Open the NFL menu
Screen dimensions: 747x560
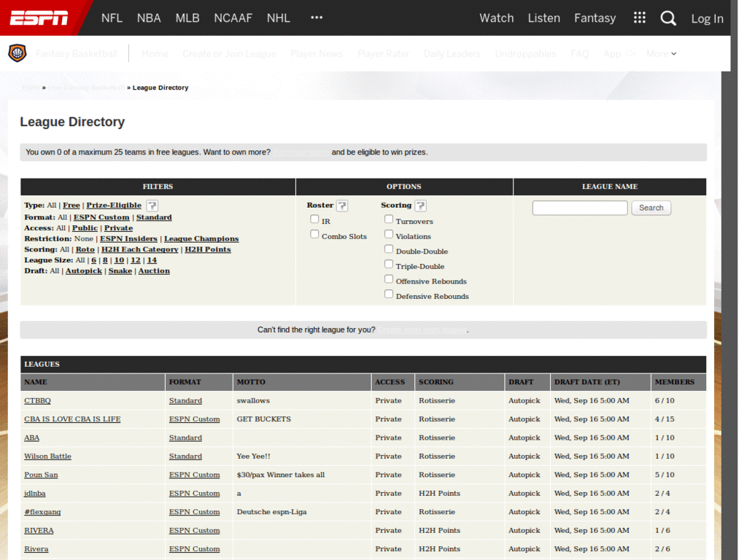(x=112, y=18)
